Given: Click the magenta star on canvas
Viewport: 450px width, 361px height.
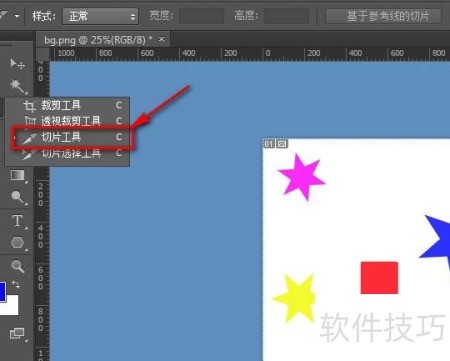Looking at the screenshot, I should coord(301,177).
